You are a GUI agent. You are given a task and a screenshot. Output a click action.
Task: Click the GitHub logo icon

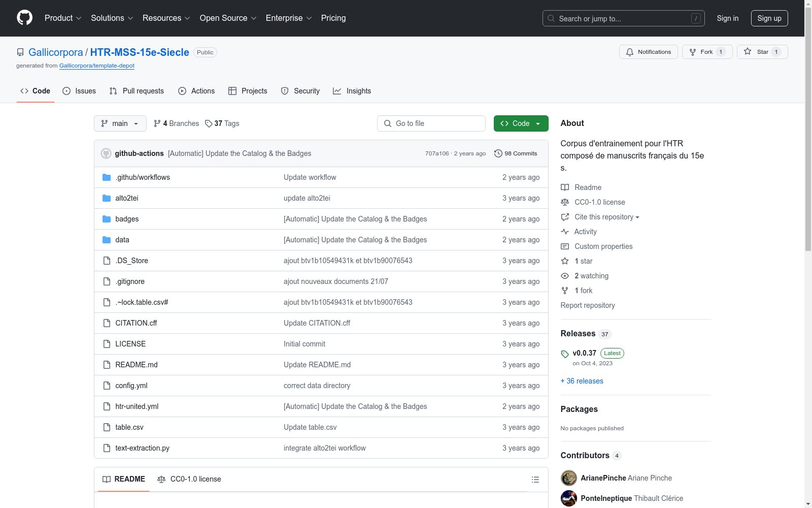[x=24, y=18]
